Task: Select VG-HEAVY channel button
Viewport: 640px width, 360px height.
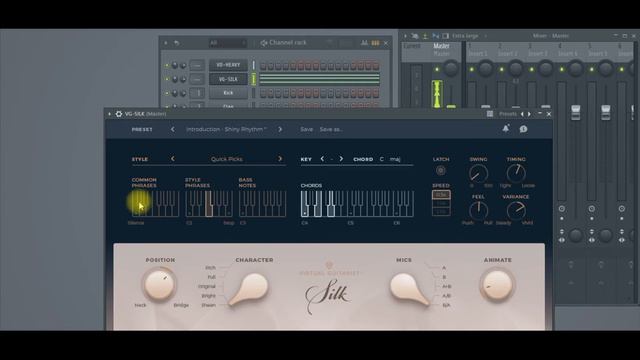Action: click(x=228, y=65)
